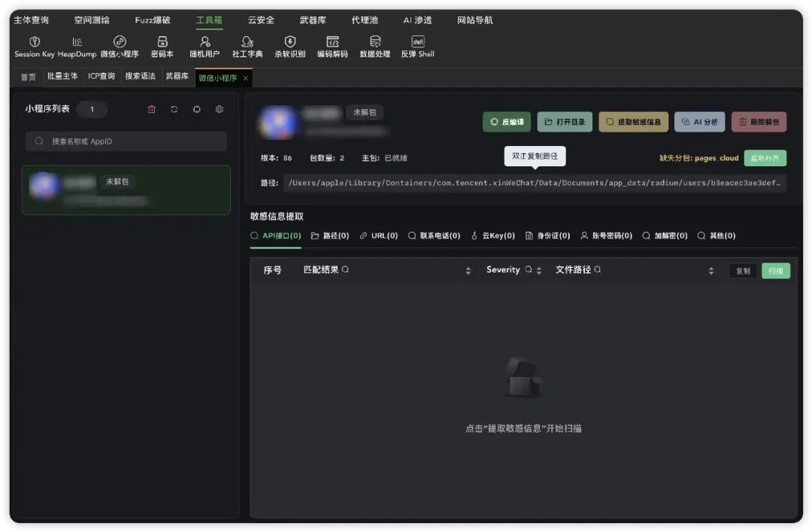Select the 加解密(0) tab

click(665, 236)
